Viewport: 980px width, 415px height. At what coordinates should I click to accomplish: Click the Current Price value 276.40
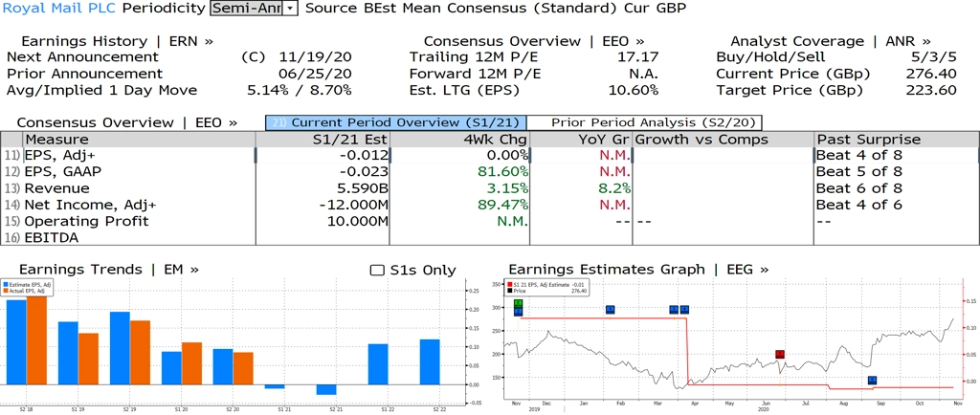pyautogui.click(x=930, y=74)
